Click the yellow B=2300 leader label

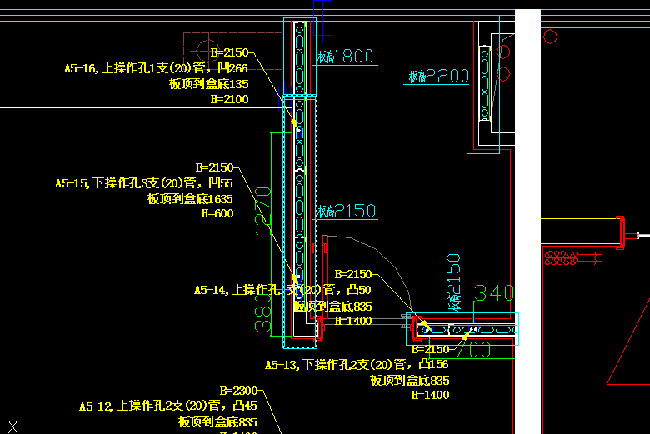point(239,390)
